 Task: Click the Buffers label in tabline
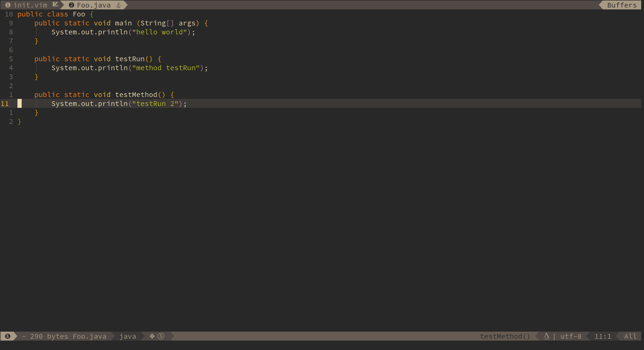[x=622, y=5]
